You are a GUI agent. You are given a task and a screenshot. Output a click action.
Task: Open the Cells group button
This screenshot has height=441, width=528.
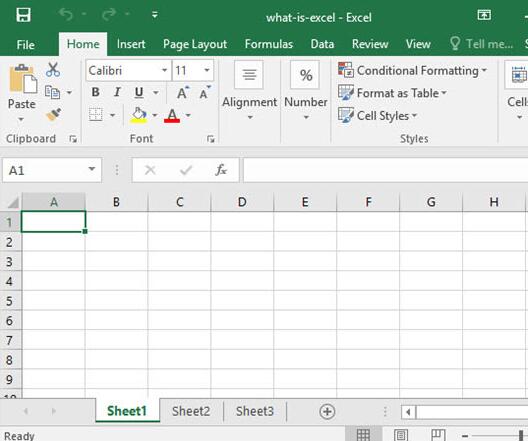point(517,91)
